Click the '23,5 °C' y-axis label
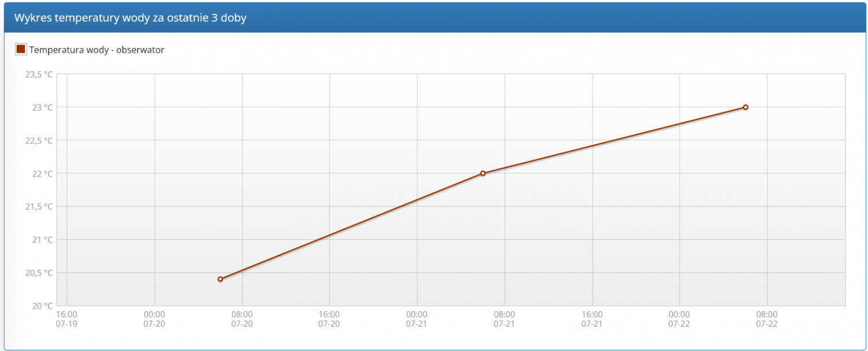 tap(39, 74)
